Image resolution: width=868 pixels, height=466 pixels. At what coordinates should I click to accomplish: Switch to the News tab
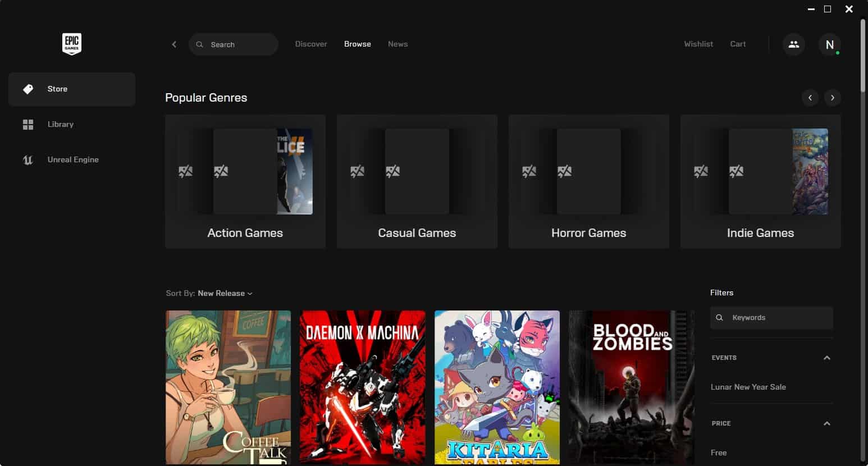[x=398, y=44]
